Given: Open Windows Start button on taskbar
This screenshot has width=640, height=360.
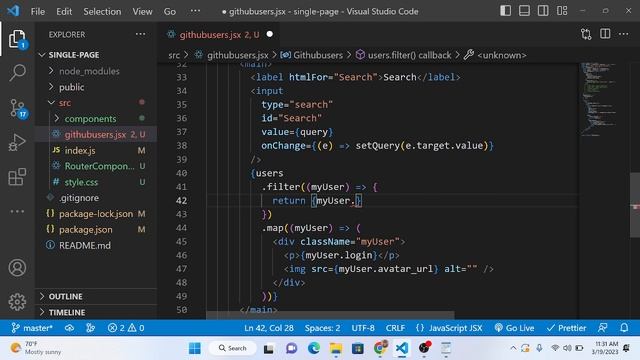Looking at the screenshot, I should point(195,348).
